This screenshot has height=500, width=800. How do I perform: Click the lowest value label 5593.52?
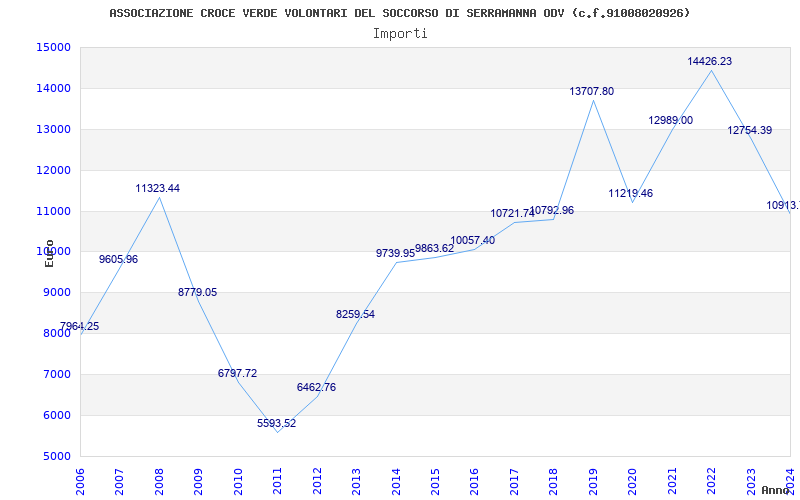click(277, 423)
